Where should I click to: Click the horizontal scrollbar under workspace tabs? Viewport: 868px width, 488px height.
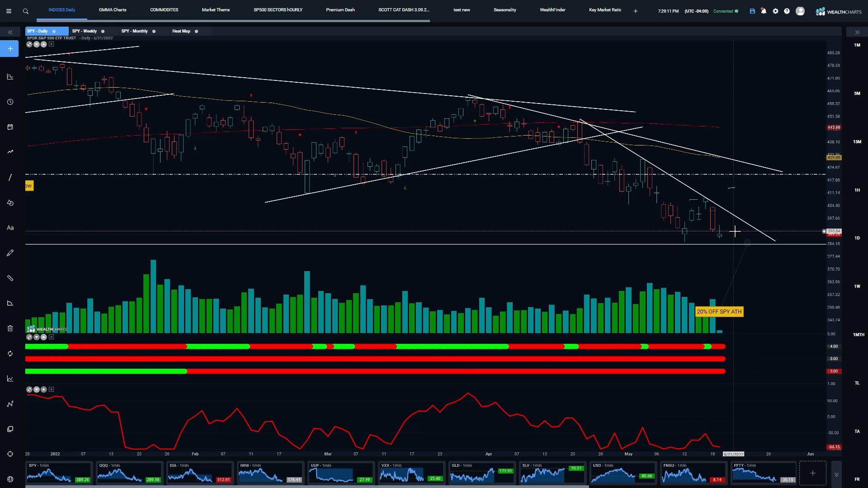233,21
